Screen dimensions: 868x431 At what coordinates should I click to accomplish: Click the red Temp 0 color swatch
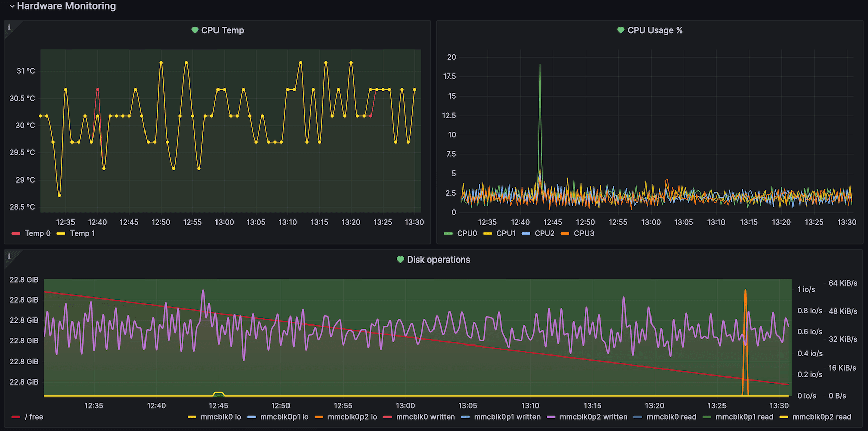(16, 233)
